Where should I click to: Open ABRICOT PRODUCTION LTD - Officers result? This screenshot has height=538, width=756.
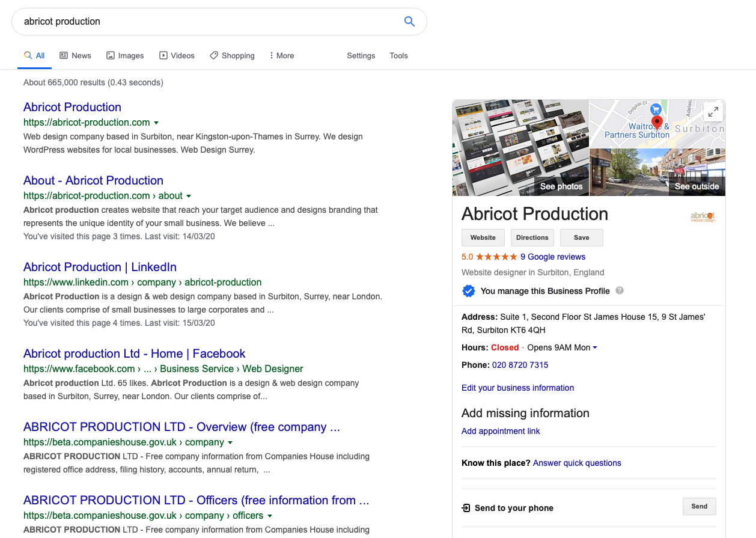click(x=196, y=500)
